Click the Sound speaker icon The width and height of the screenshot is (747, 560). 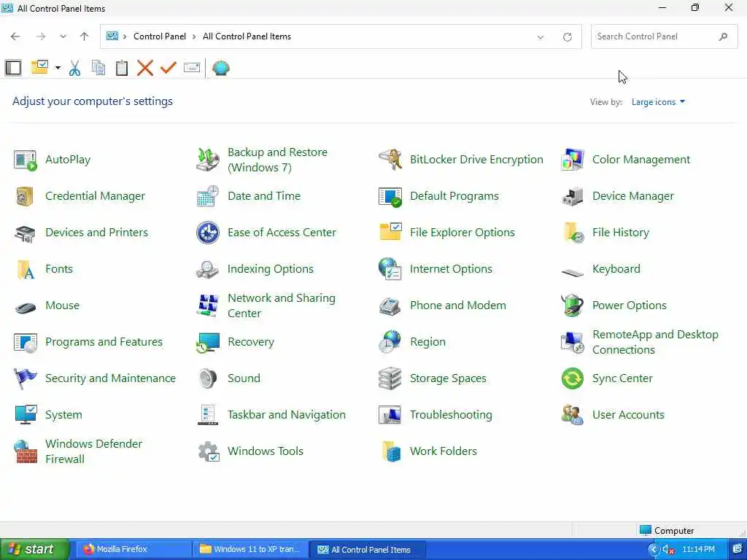point(208,378)
